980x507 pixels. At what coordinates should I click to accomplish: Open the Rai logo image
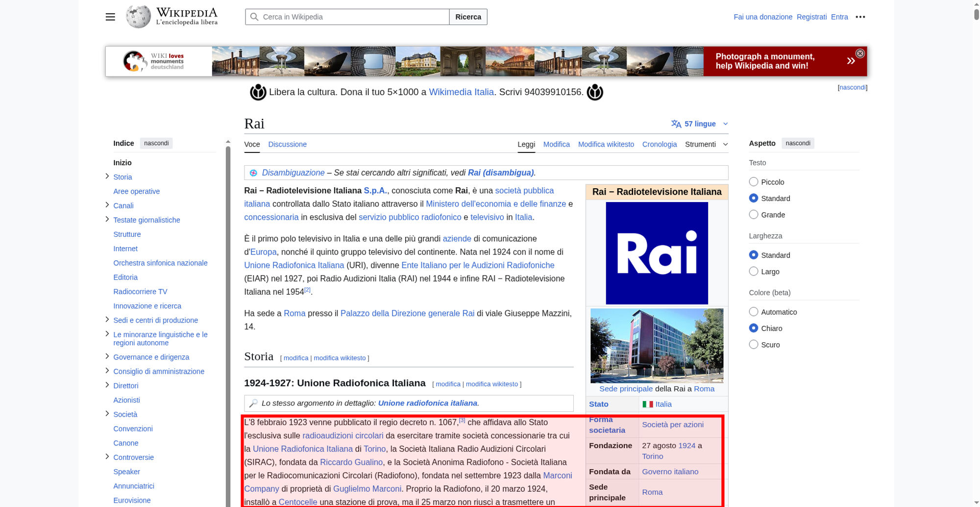[x=657, y=253]
